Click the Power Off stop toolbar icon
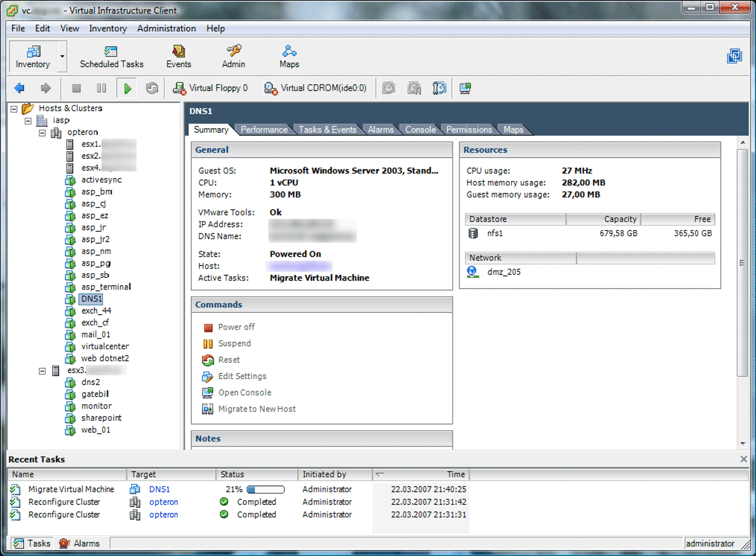Viewport: 756px width, 556px height. pyautogui.click(x=76, y=88)
